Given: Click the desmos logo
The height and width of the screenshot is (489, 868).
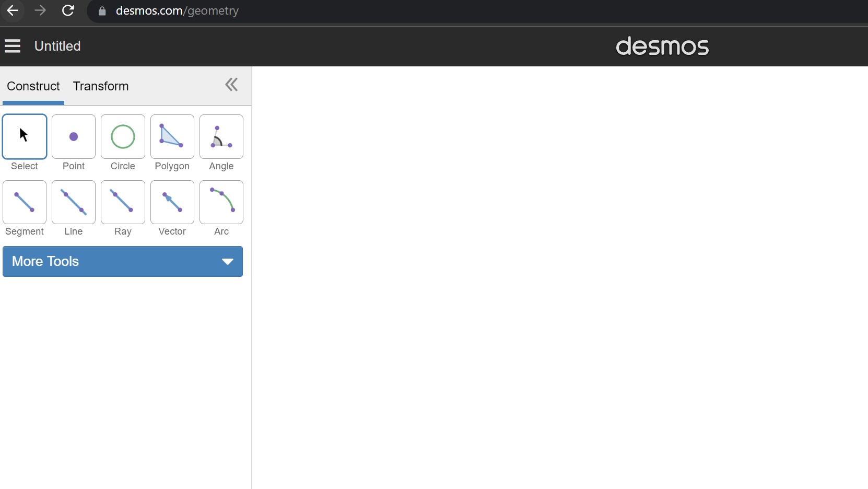Looking at the screenshot, I should click(662, 46).
